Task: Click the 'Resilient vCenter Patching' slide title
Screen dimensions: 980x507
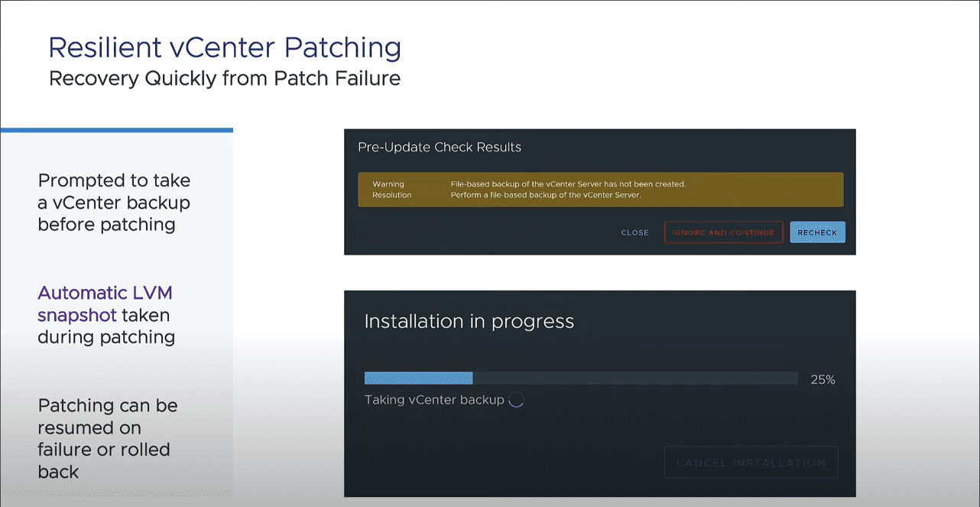Action: 225,47
